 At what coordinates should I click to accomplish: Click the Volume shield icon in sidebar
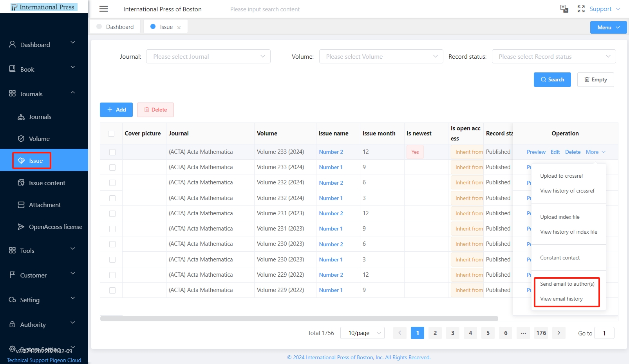21,139
